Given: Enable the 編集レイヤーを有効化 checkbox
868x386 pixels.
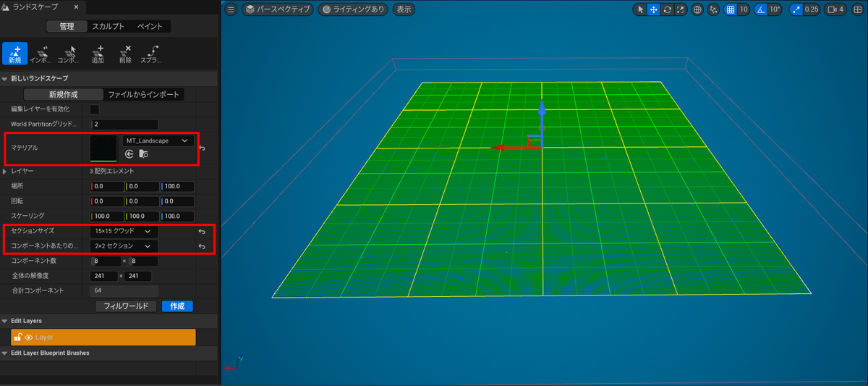Looking at the screenshot, I should point(95,109).
